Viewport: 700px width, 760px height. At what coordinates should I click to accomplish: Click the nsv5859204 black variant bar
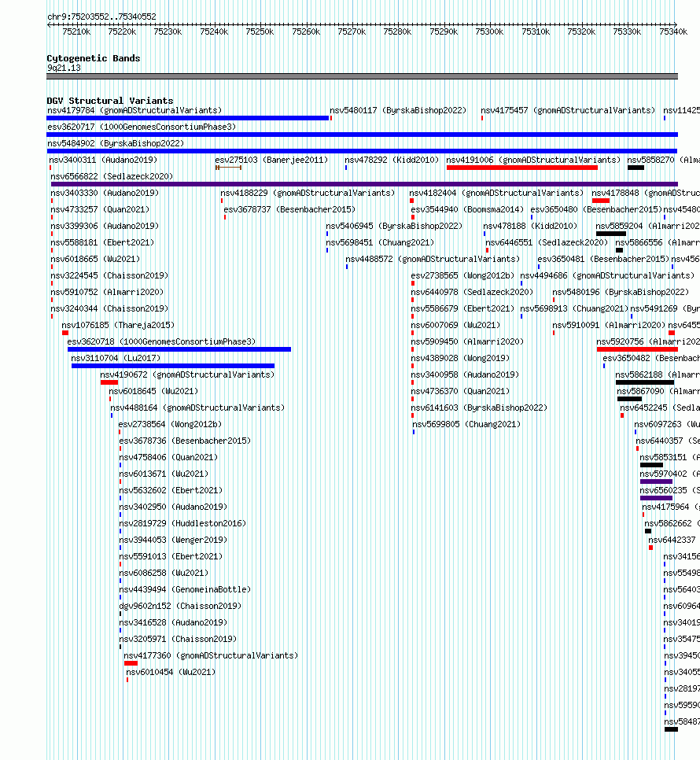pyautogui.click(x=611, y=234)
